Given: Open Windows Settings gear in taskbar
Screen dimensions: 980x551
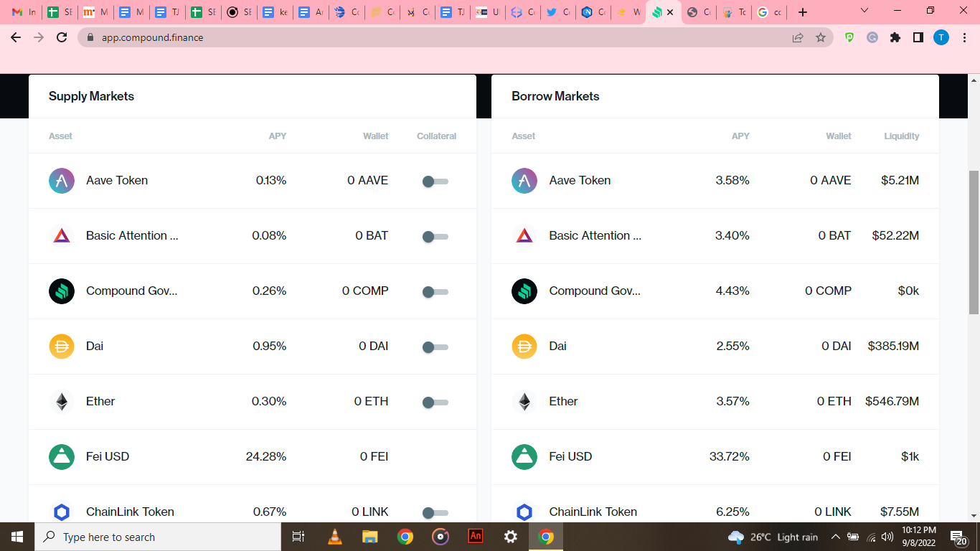Looking at the screenshot, I should coord(511,537).
